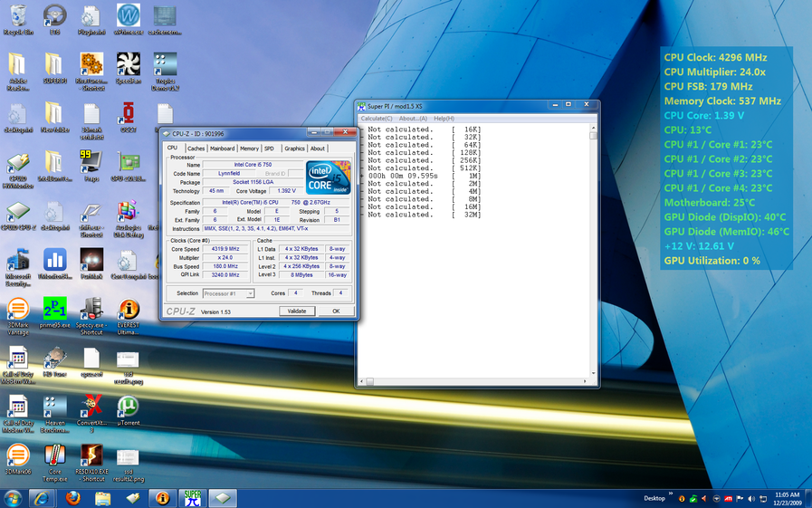This screenshot has height=508, width=812.
Task: Open the CPUID HWMonitor shortcut
Action: point(17,170)
